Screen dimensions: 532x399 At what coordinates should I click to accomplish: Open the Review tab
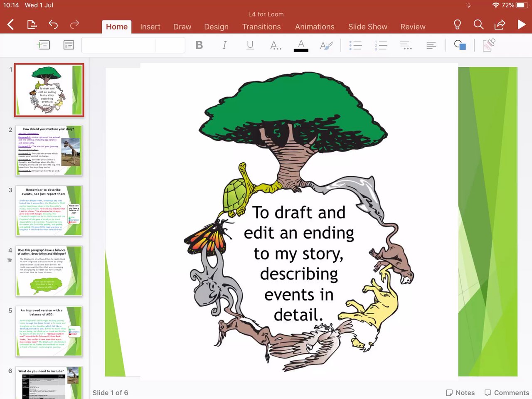(x=413, y=27)
